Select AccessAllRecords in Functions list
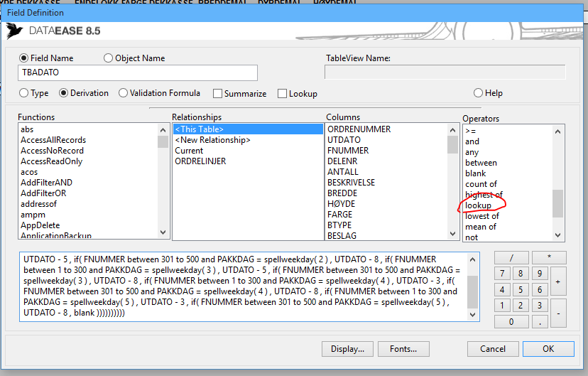The width and height of the screenshot is (588, 376). click(x=53, y=140)
